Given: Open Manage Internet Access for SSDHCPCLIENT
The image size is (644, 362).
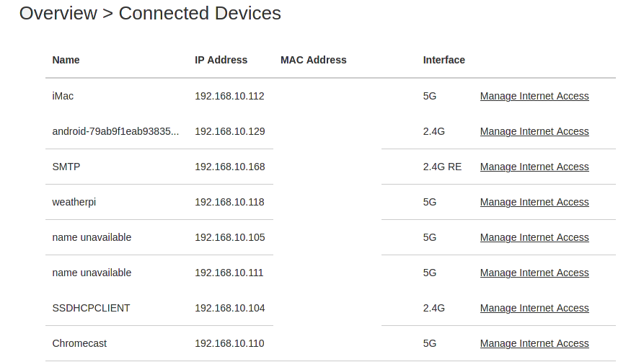Looking at the screenshot, I should pyautogui.click(x=534, y=308).
